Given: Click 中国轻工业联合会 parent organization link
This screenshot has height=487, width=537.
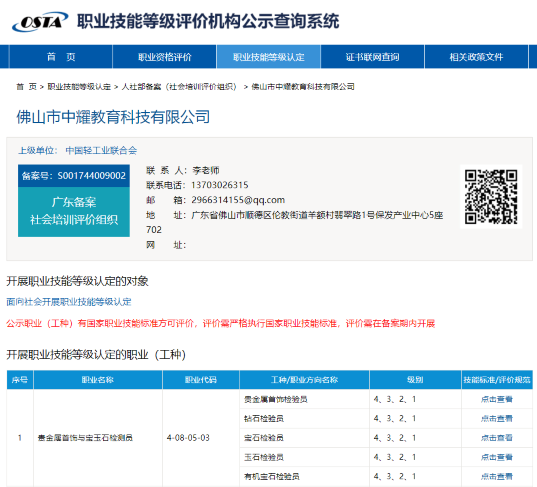Looking at the screenshot, I should [x=101, y=150].
